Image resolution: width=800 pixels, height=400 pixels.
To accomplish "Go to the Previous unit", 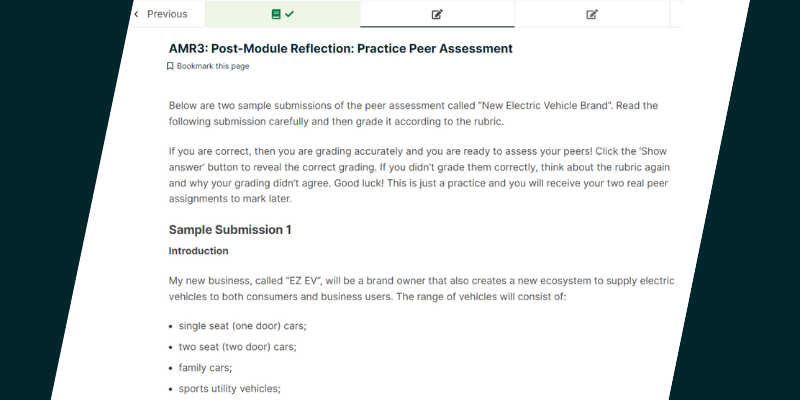I will coord(166,14).
